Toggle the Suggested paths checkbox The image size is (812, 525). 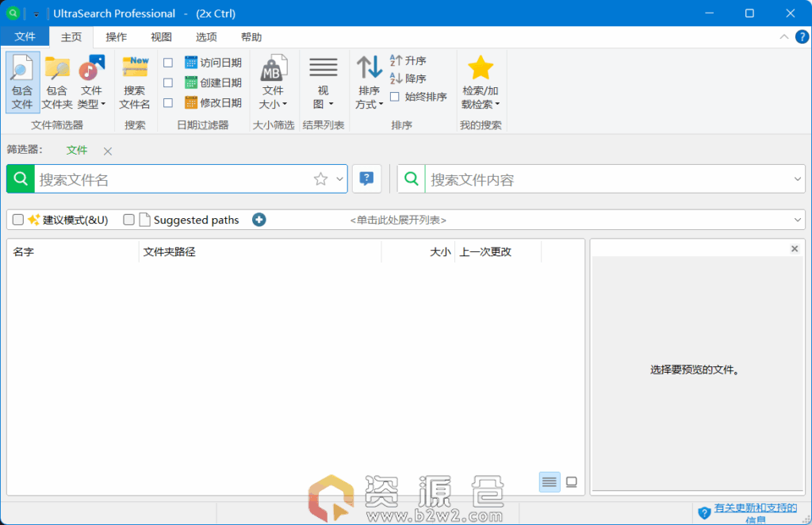click(x=128, y=220)
